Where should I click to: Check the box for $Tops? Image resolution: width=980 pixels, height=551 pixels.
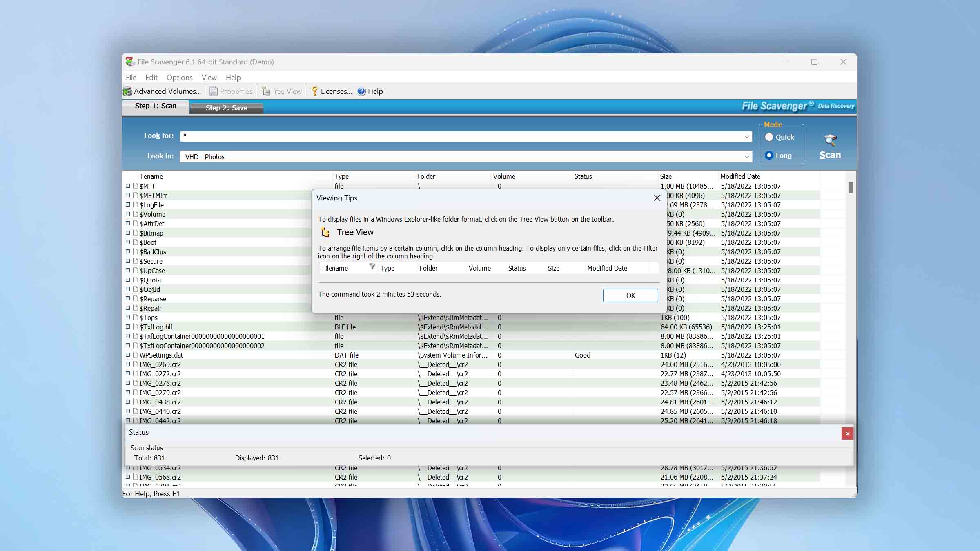[128, 318]
